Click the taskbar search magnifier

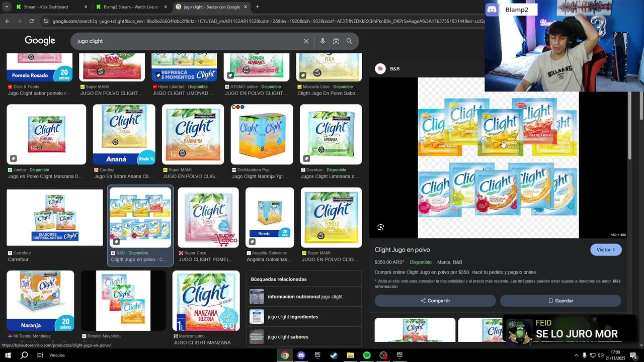point(24,355)
